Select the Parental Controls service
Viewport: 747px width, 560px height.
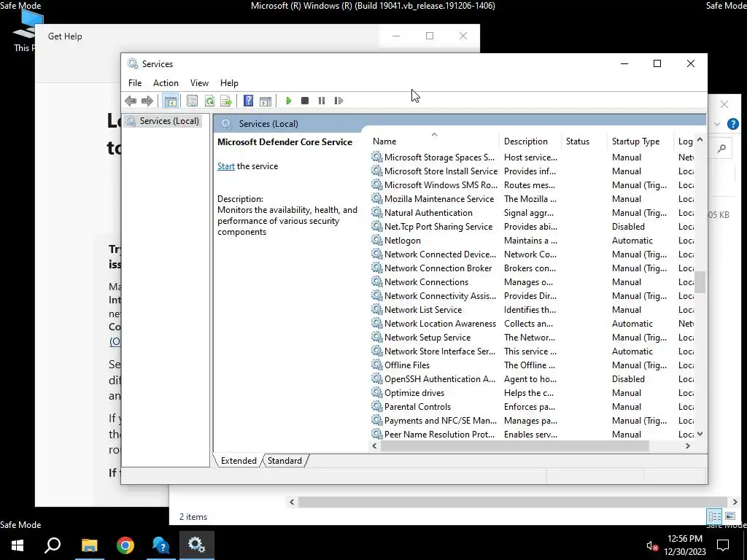pyautogui.click(x=532, y=406)
